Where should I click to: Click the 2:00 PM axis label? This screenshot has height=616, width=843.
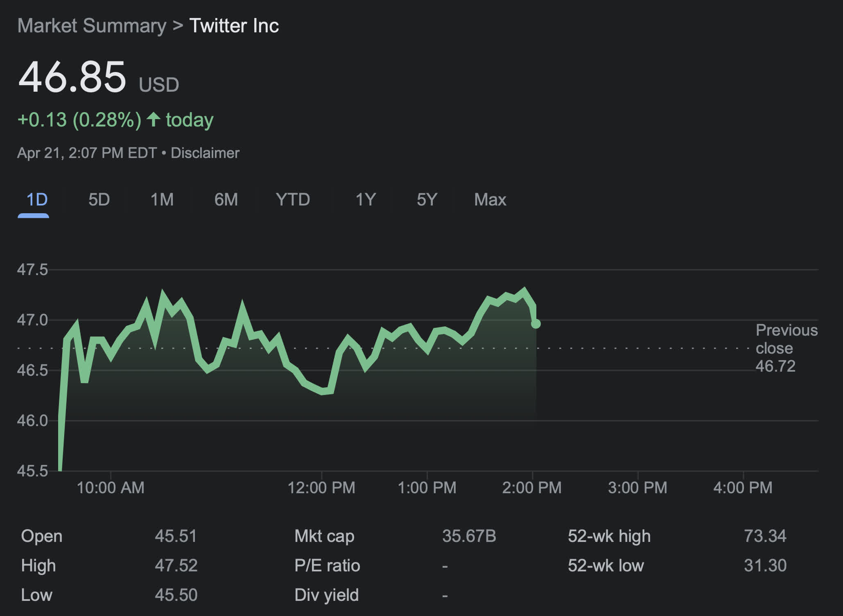click(532, 488)
